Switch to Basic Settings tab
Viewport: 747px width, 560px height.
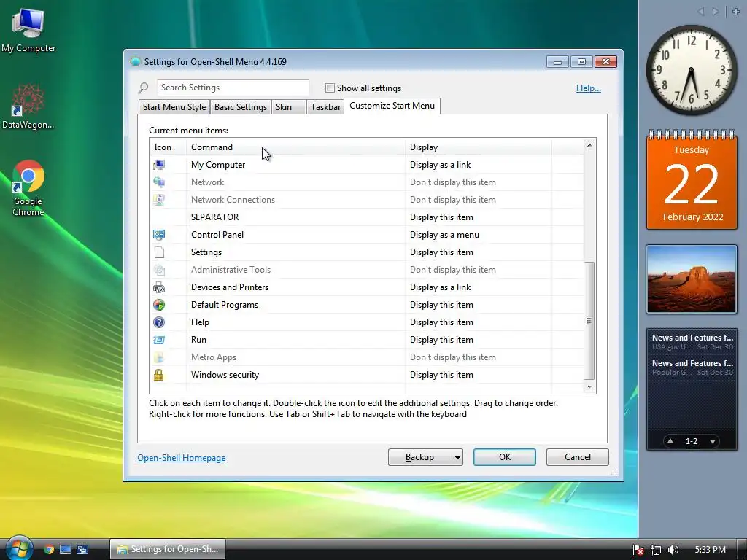(x=241, y=107)
